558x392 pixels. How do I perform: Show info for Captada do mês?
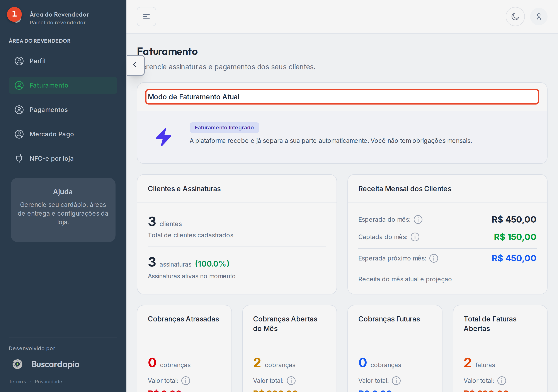pos(415,237)
